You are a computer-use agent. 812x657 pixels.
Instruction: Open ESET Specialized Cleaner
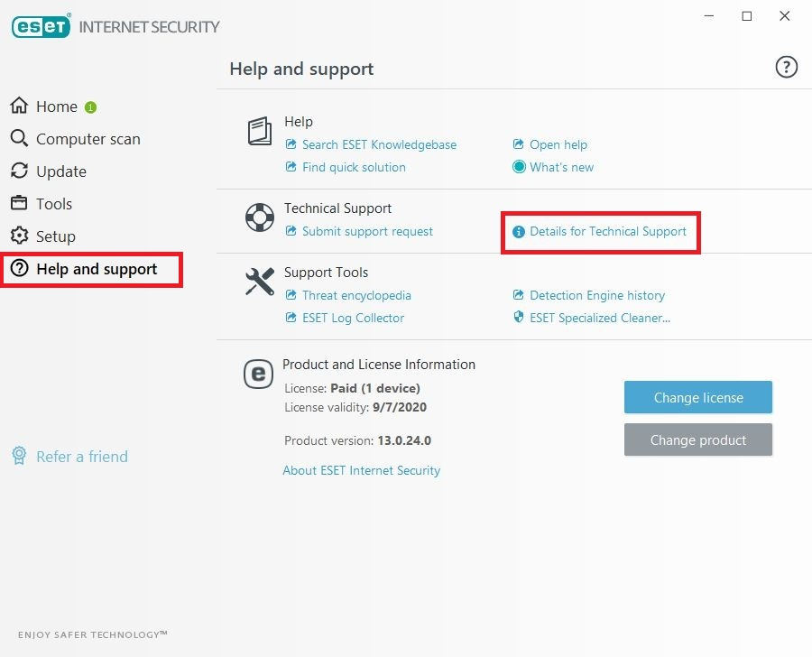600,319
